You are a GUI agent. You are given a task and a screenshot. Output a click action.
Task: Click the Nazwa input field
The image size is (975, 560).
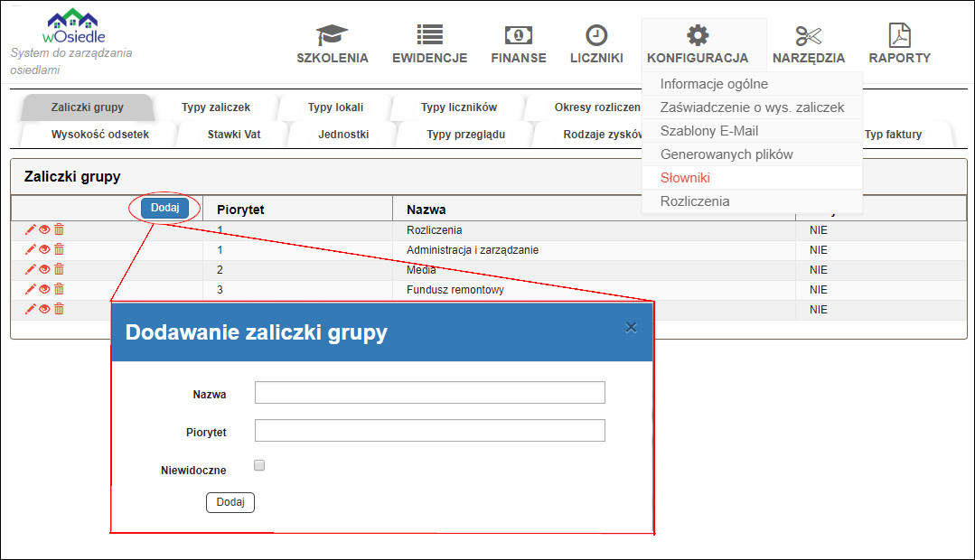430,392
